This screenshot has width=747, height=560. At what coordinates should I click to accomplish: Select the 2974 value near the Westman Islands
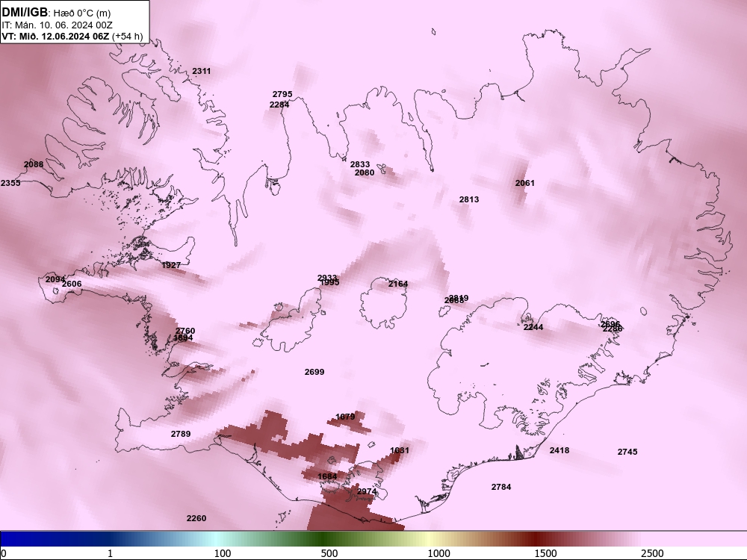click(x=367, y=491)
